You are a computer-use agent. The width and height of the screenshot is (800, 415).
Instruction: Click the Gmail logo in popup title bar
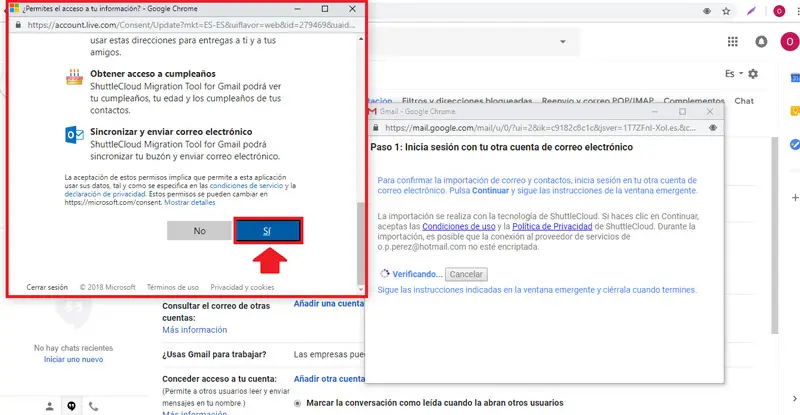[x=372, y=111]
